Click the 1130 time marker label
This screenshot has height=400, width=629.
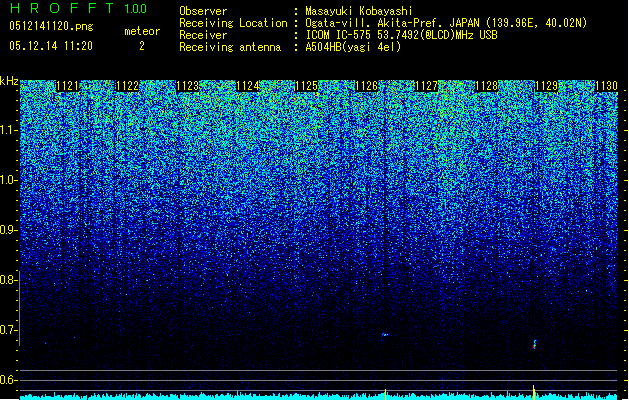(606, 86)
